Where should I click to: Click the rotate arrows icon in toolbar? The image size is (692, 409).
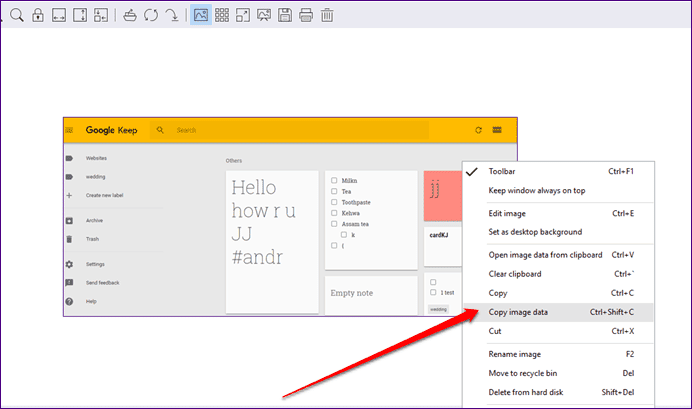pyautogui.click(x=151, y=15)
